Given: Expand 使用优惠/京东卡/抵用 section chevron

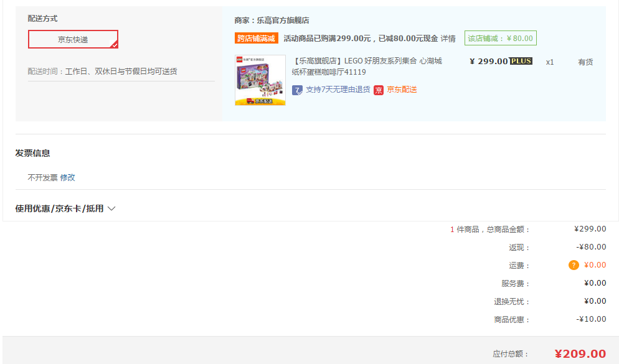Looking at the screenshot, I should [x=111, y=208].
